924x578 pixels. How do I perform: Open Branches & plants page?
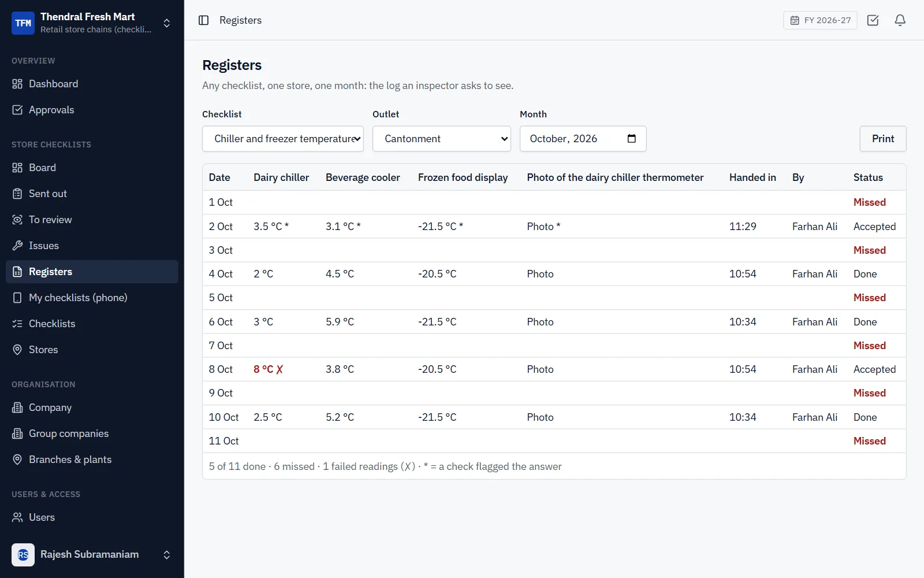coord(92,460)
